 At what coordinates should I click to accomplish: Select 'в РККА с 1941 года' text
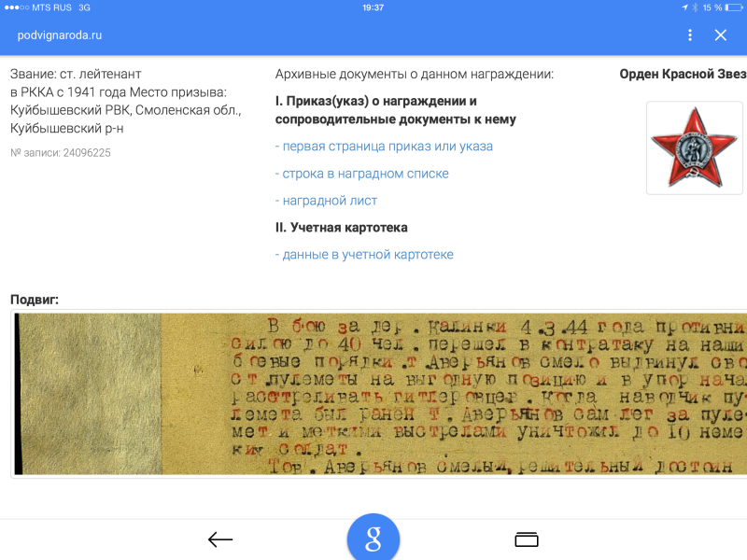(x=68, y=91)
